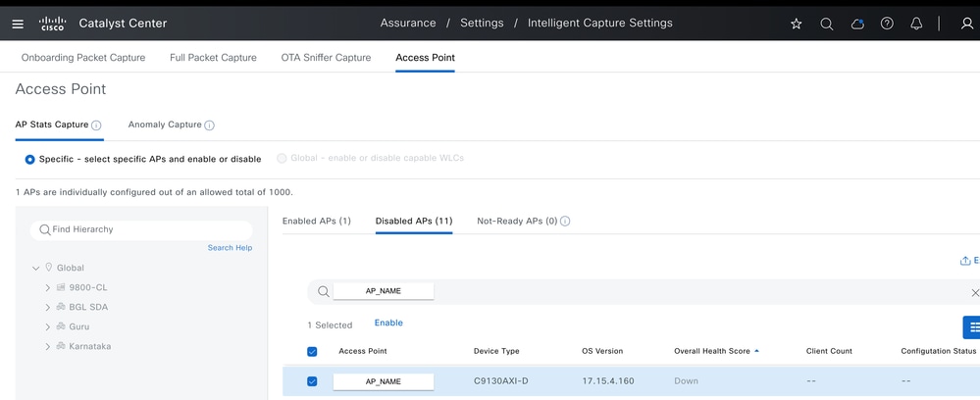Image resolution: width=980 pixels, height=400 pixels.
Task: Open the user profile icon
Action: (966, 24)
